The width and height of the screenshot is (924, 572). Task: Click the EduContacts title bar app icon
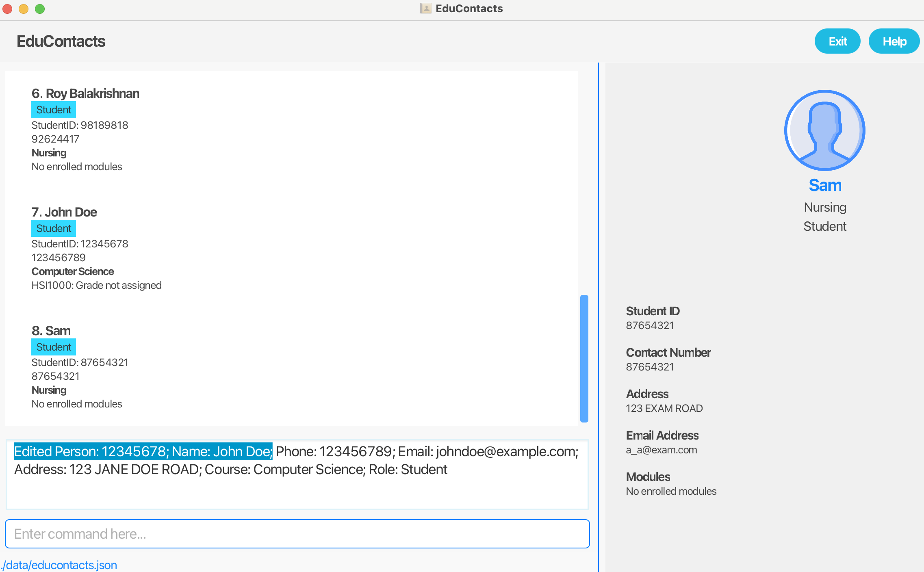(425, 9)
